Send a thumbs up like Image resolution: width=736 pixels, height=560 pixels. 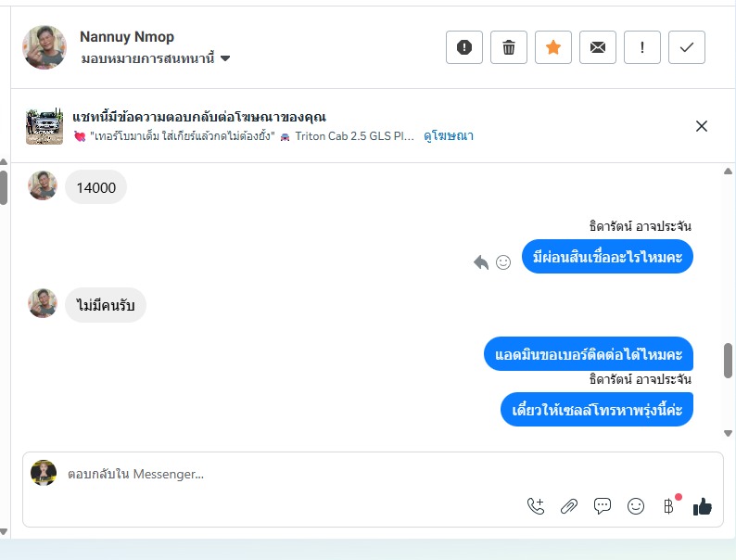[x=703, y=506]
